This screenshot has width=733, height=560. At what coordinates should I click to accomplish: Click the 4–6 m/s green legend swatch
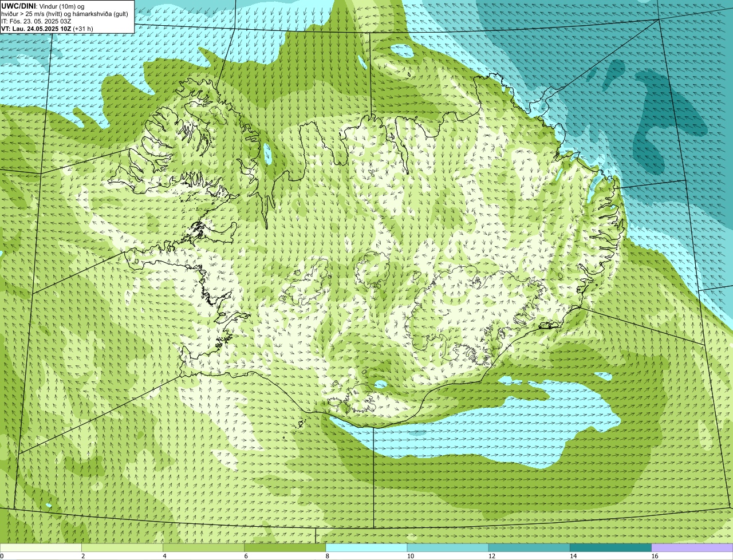(x=204, y=547)
